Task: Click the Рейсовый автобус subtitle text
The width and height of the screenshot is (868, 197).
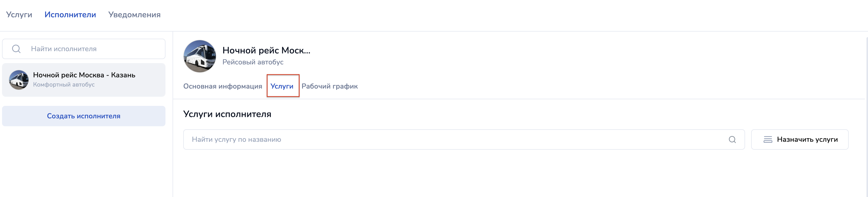Action: [253, 62]
